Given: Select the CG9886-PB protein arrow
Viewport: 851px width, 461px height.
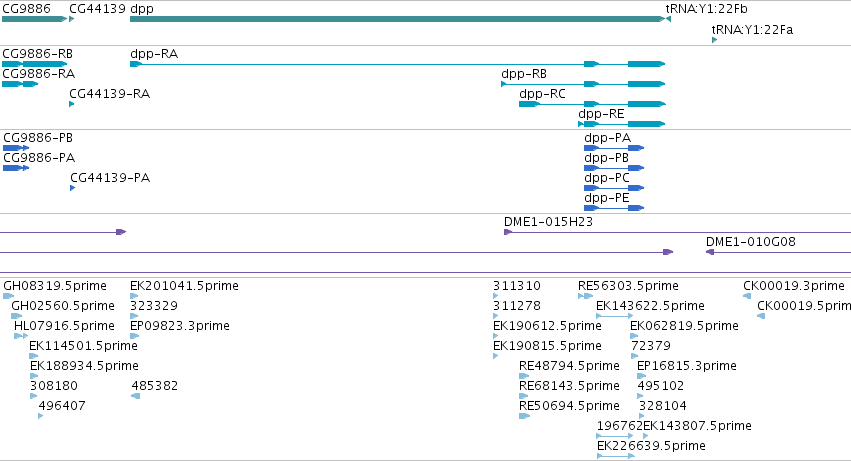Looking at the screenshot, I should point(16,148).
